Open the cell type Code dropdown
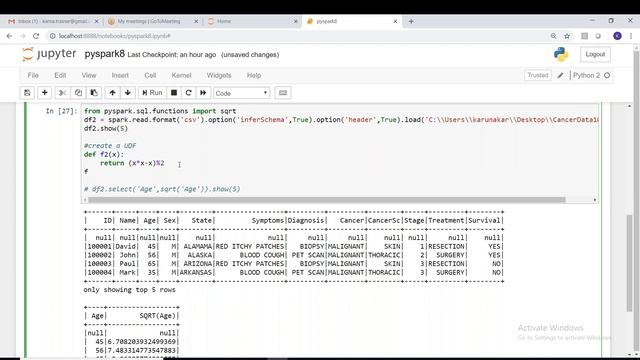Screen dimensions: 640x360 242,93
